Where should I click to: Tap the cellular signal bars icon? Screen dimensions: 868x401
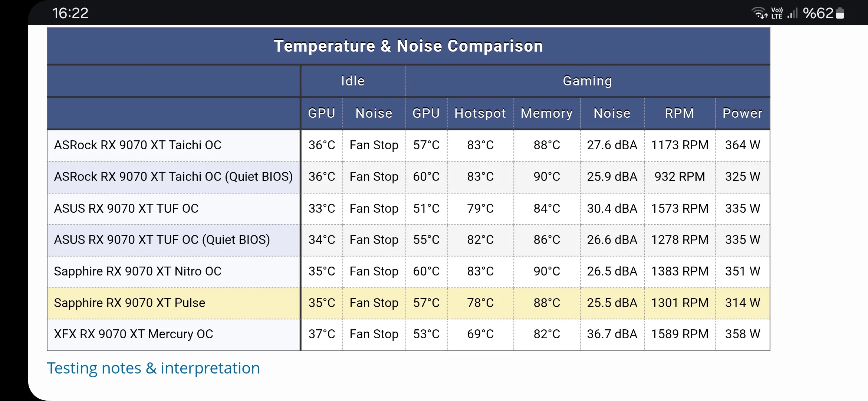pos(792,14)
